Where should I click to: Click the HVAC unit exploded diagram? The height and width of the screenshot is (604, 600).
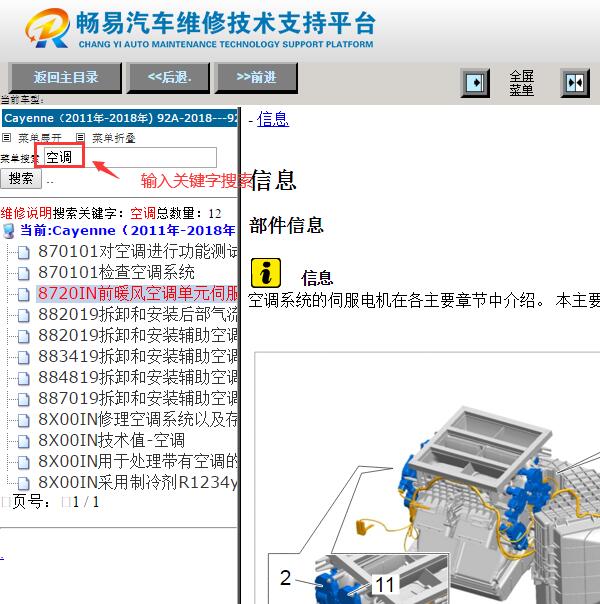tap(427, 478)
